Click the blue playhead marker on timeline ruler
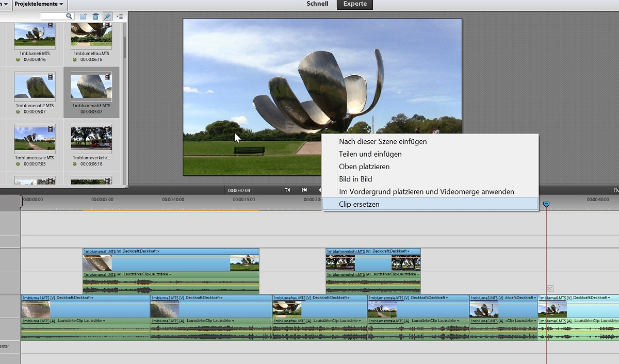Viewport: 619px width, 364px height. click(x=546, y=205)
